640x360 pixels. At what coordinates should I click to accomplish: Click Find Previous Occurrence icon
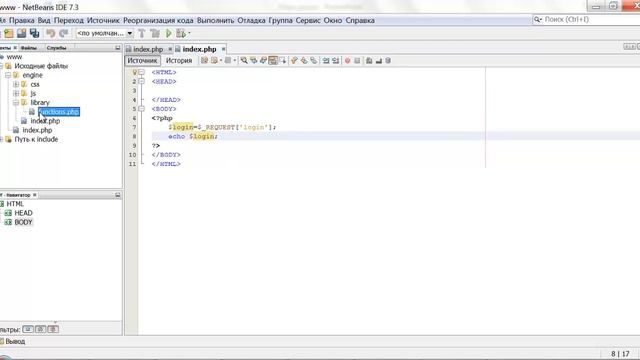pos(253,60)
